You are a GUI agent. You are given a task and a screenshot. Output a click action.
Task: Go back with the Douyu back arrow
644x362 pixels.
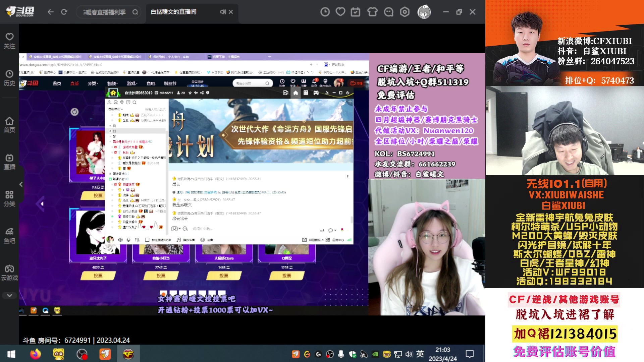pyautogui.click(x=51, y=12)
